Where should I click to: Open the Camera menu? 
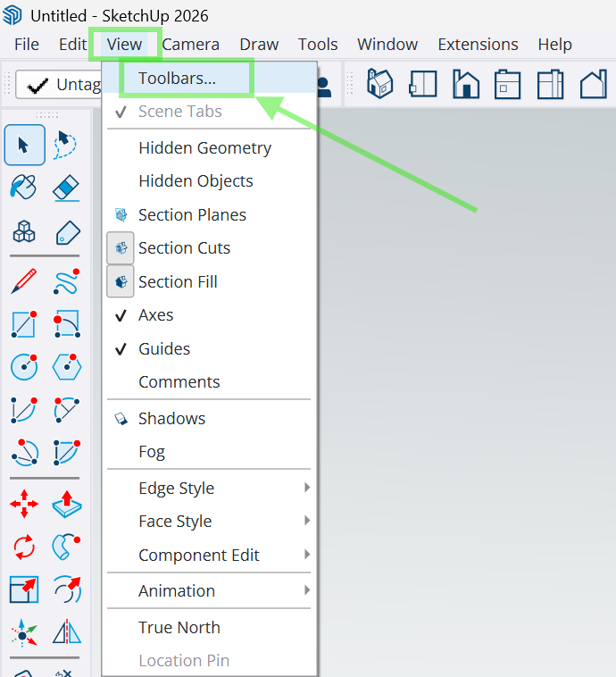coord(190,45)
